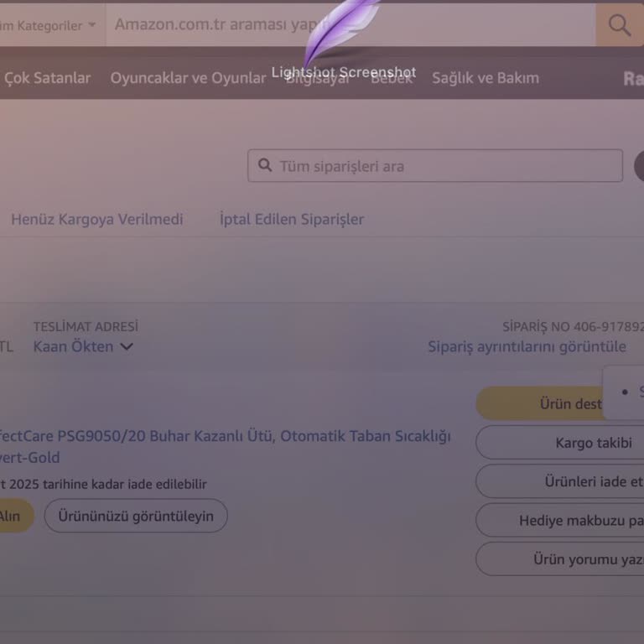Click magnifier icon in order search box
644x644 pixels.
pyautogui.click(x=265, y=165)
